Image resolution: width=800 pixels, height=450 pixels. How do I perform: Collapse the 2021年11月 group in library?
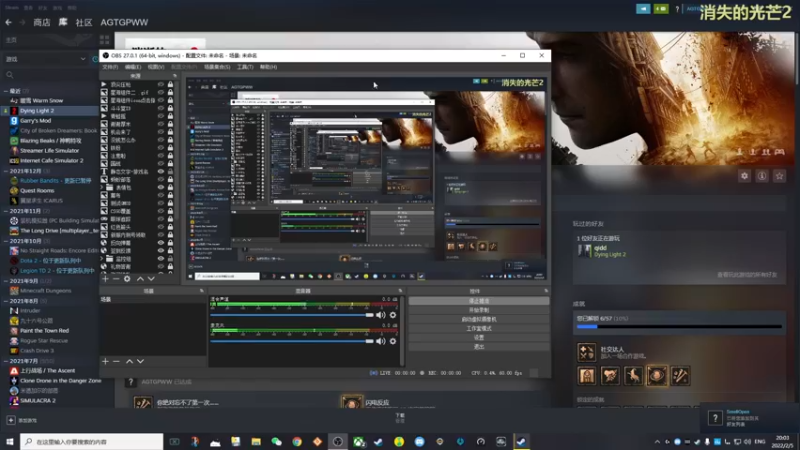click(x=6, y=211)
